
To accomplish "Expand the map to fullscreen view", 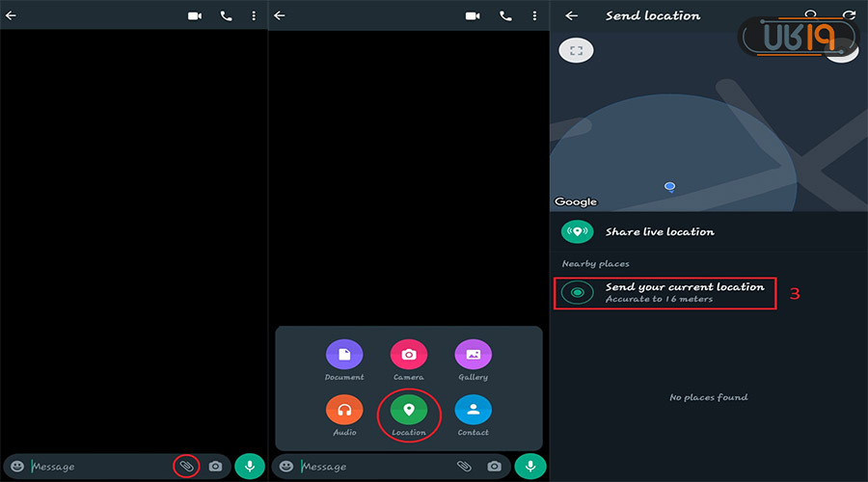I will click(x=576, y=51).
